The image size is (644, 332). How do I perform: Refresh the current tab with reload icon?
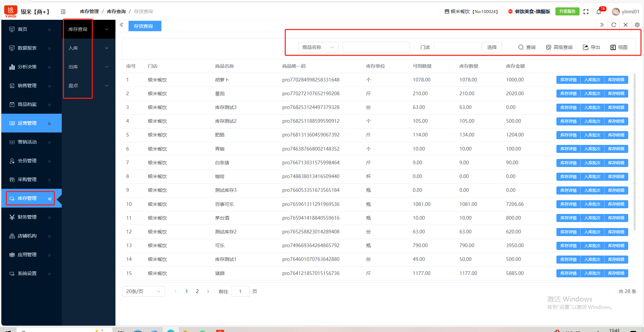click(x=613, y=25)
